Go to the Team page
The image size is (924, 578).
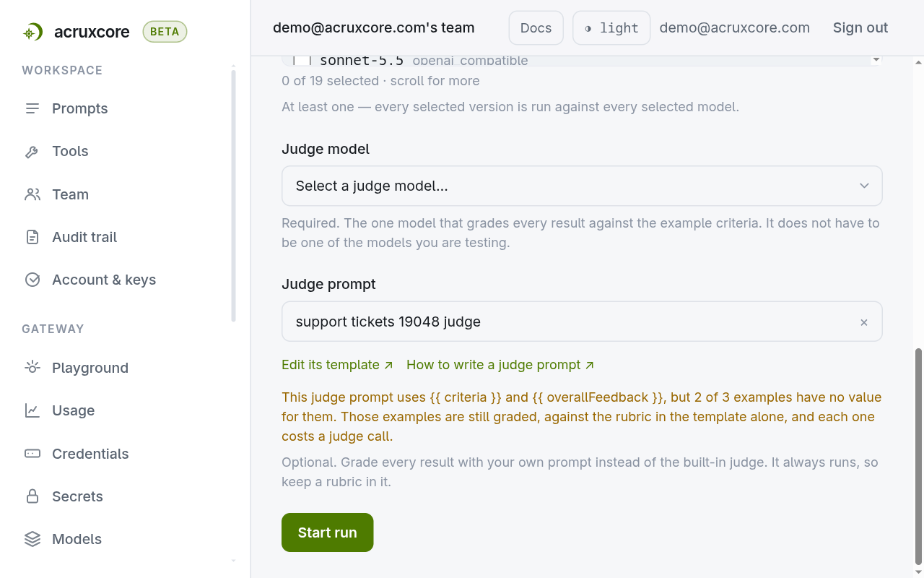coord(70,194)
